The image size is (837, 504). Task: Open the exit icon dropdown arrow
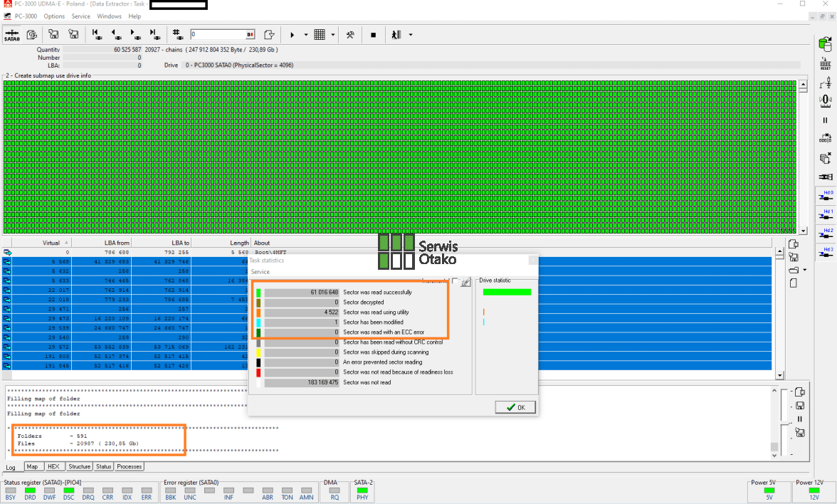pos(411,35)
